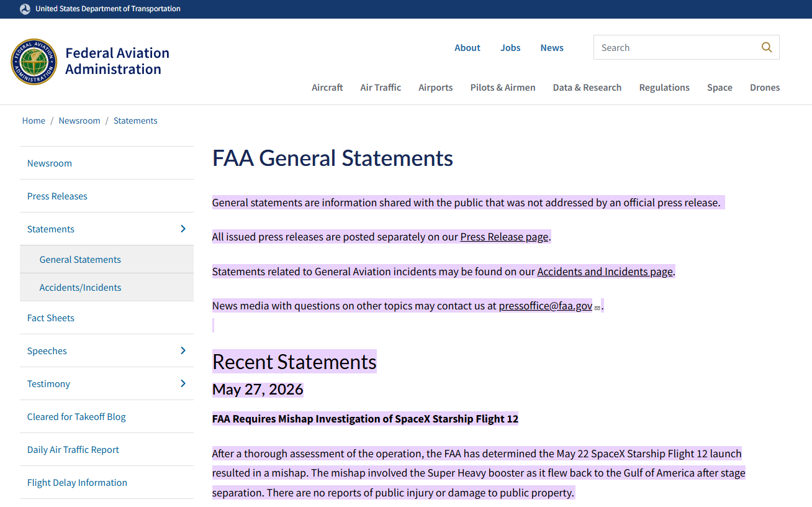Click the FAA seal logo
This screenshot has height=507, width=812.
(34, 62)
